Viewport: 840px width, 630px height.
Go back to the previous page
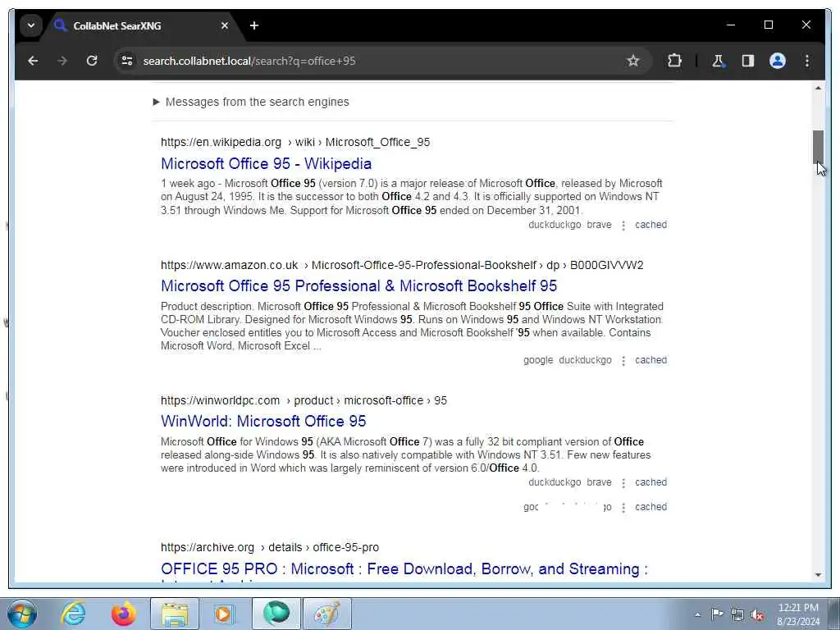pos(33,61)
